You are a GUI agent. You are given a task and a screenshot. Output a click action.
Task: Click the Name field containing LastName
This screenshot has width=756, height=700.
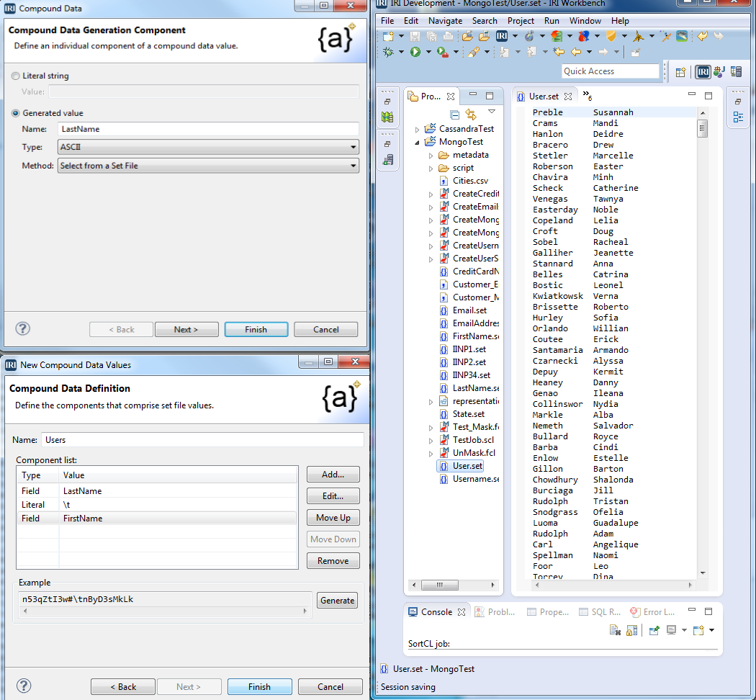pos(208,129)
